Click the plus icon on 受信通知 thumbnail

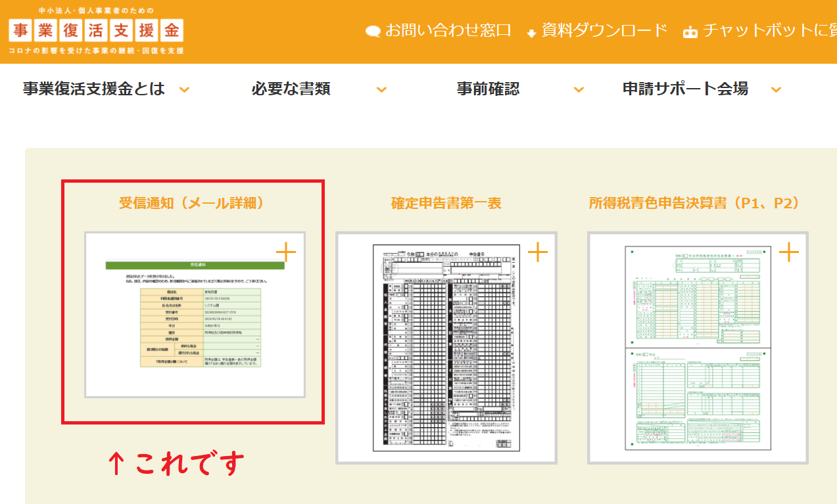tap(286, 252)
